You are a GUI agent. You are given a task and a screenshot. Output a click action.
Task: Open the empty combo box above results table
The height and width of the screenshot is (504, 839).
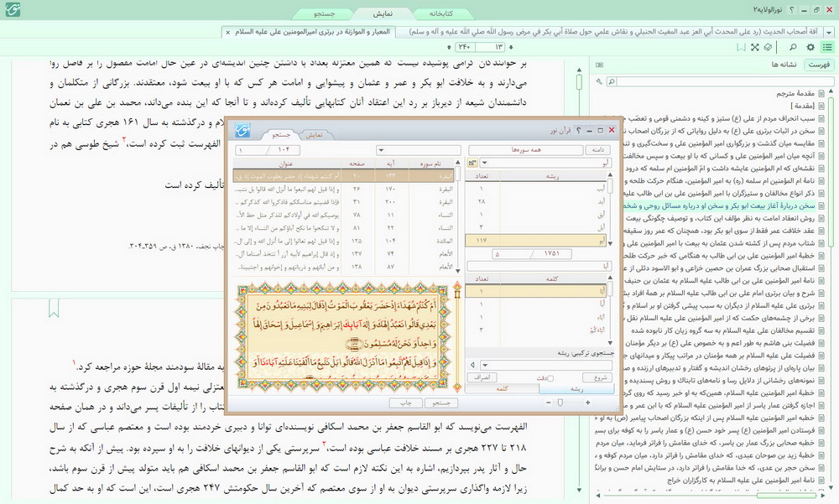(418, 150)
